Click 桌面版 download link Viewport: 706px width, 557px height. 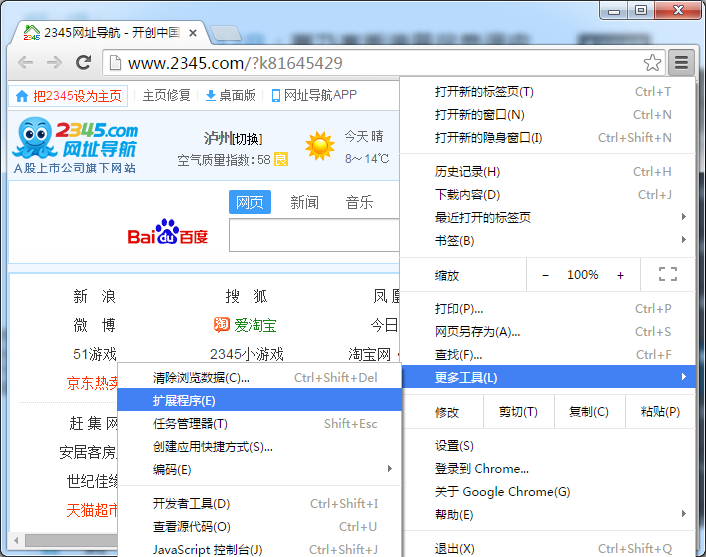point(230,95)
